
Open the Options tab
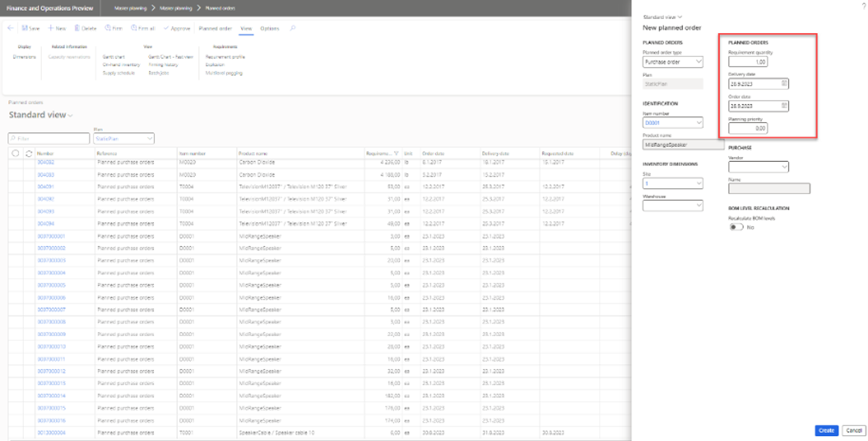pyautogui.click(x=270, y=28)
